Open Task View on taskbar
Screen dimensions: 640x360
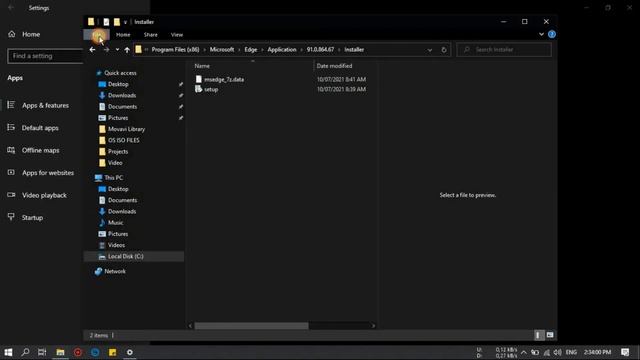tap(42, 352)
